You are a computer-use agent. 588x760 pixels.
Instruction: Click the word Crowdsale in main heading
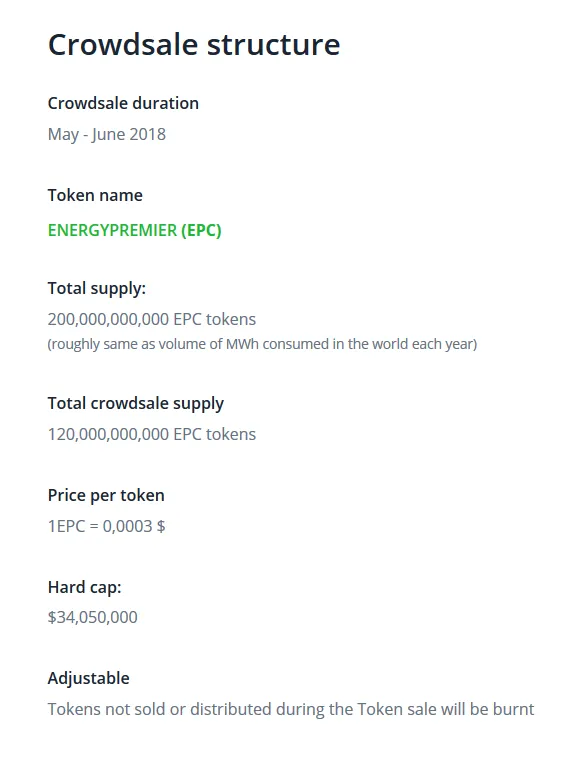coord(123,45)
